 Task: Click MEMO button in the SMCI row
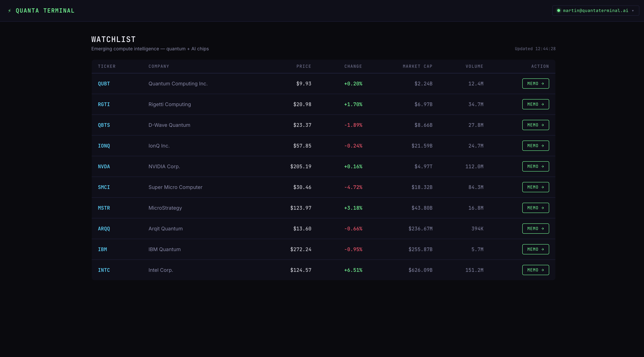click(x=535, y=187)
